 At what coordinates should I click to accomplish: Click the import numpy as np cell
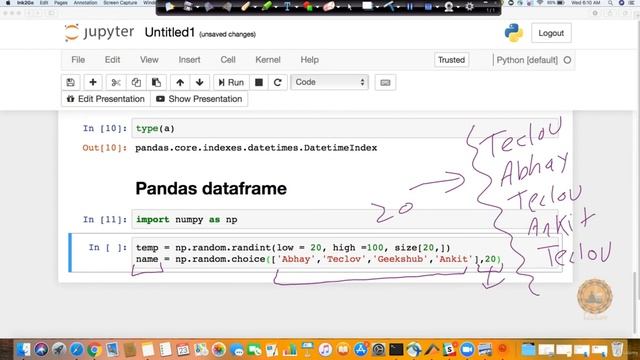pyautogui.click(x=345, y=220)
